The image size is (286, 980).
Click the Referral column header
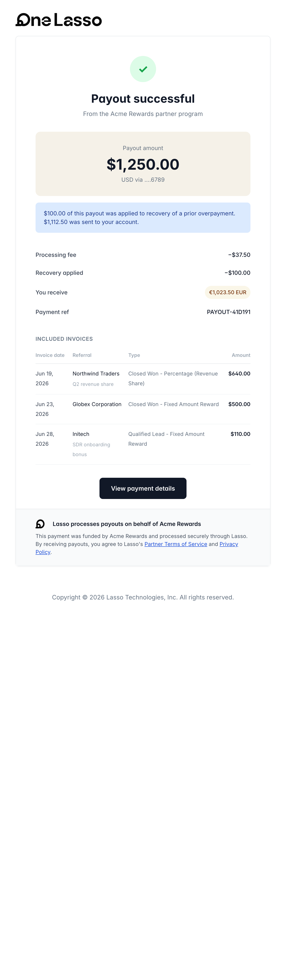[82, 355]
